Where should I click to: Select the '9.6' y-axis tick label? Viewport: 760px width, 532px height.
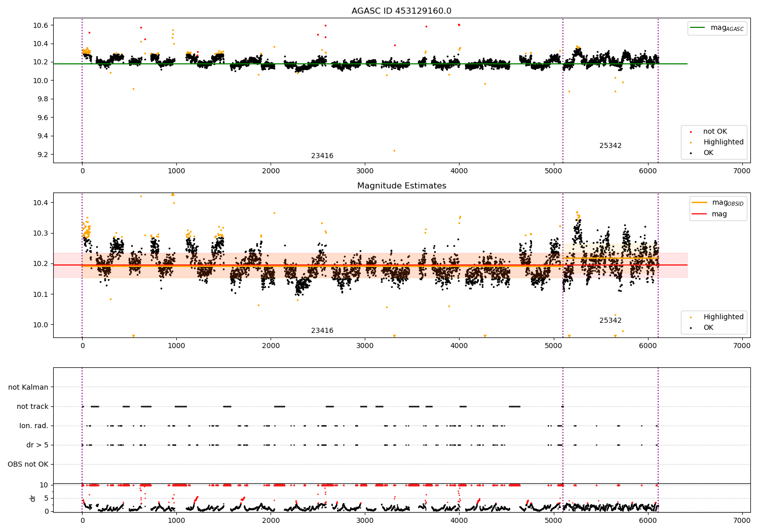(43, 118)
